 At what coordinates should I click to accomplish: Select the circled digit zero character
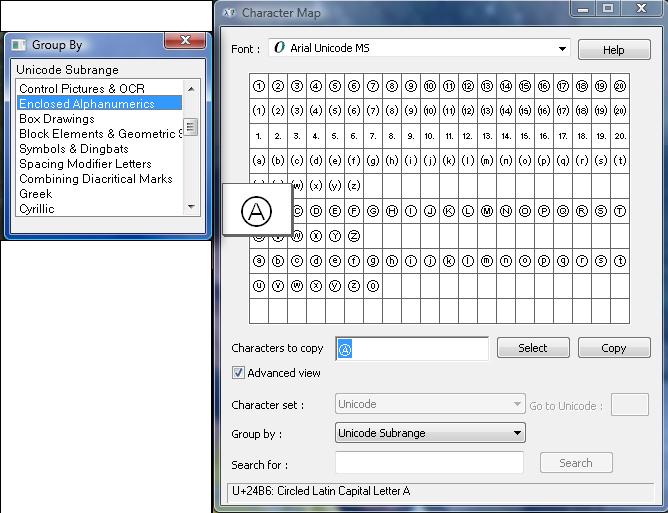373,286
